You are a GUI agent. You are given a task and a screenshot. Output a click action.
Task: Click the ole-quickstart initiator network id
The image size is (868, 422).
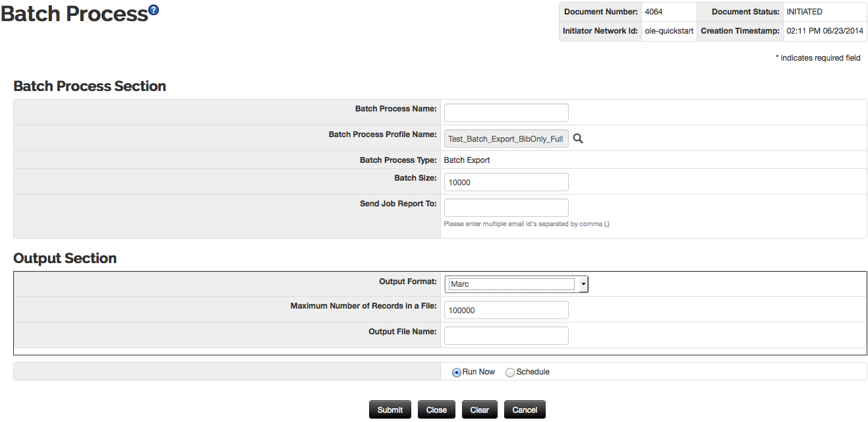pos(669,31)
